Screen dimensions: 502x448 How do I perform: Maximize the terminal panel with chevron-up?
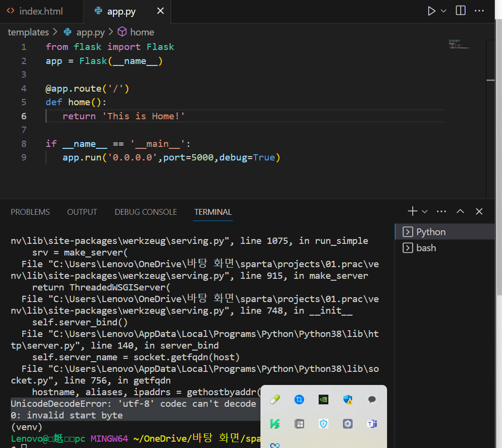point(460,211)
